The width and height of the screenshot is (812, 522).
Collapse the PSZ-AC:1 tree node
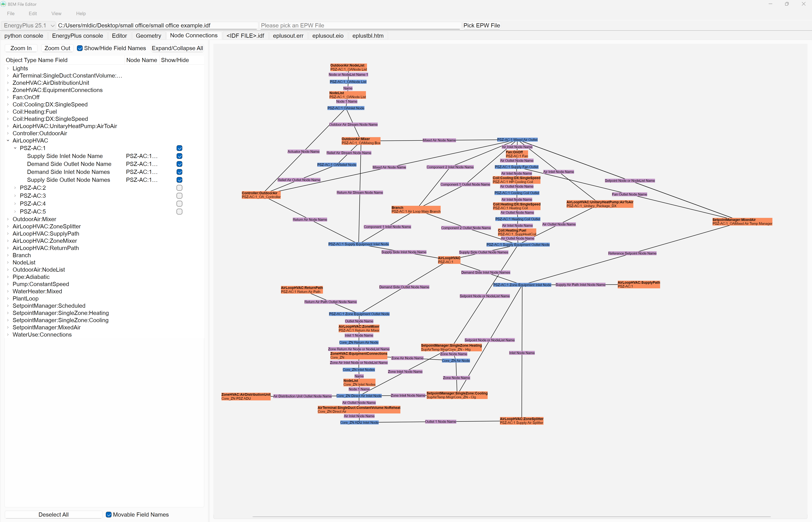pyautogui.click(x=15, y=148)
